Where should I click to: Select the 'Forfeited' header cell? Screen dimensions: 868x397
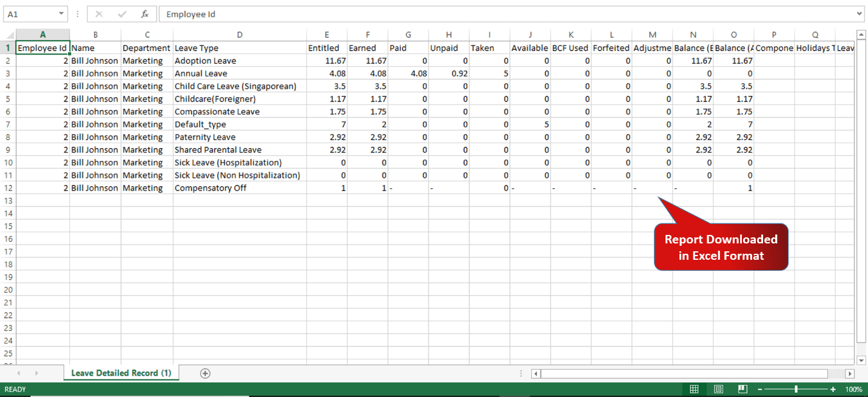coord(611,48)
